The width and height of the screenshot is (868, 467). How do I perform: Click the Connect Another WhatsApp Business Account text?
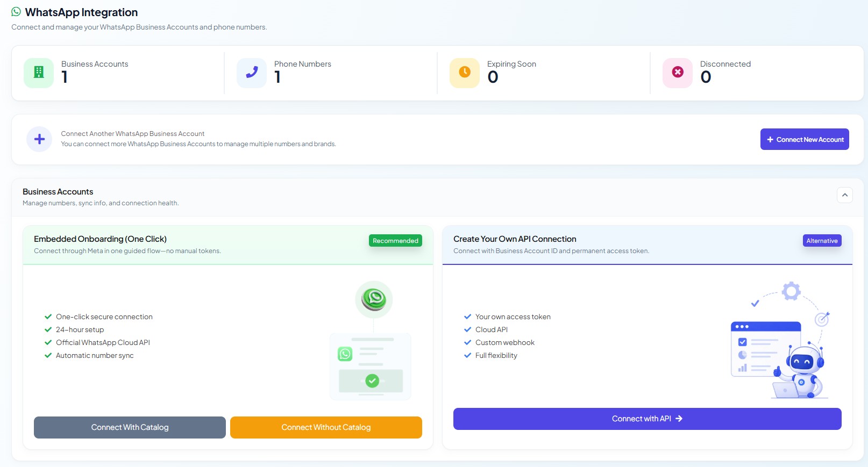(132, 134)
